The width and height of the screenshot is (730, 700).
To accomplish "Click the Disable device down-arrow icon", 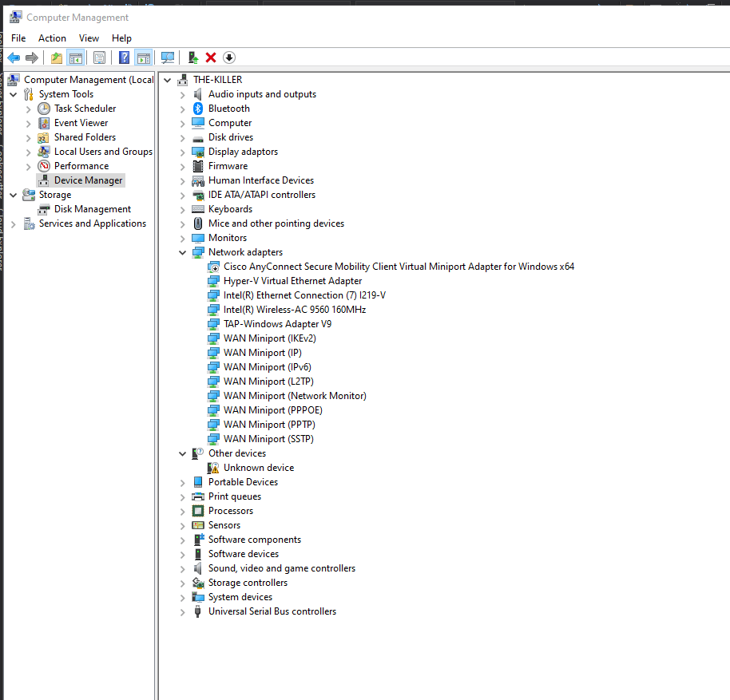I will click(x=229, y=57).
